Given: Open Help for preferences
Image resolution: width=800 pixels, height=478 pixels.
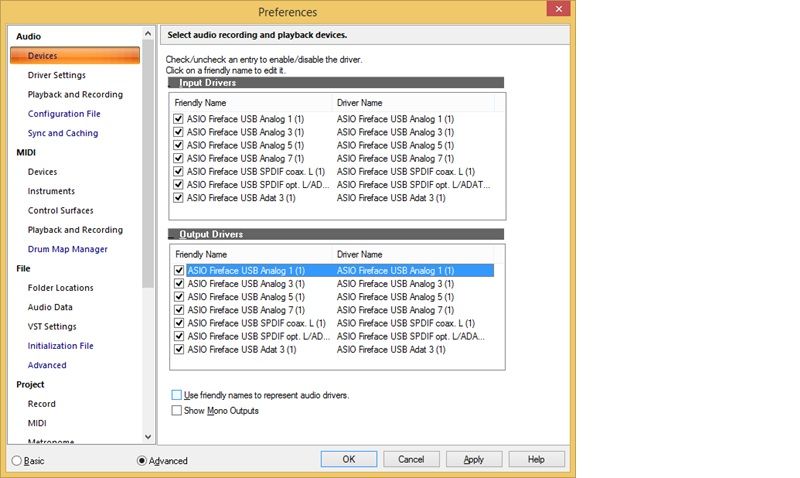Looking at the screenshot, I should (536, 459).
